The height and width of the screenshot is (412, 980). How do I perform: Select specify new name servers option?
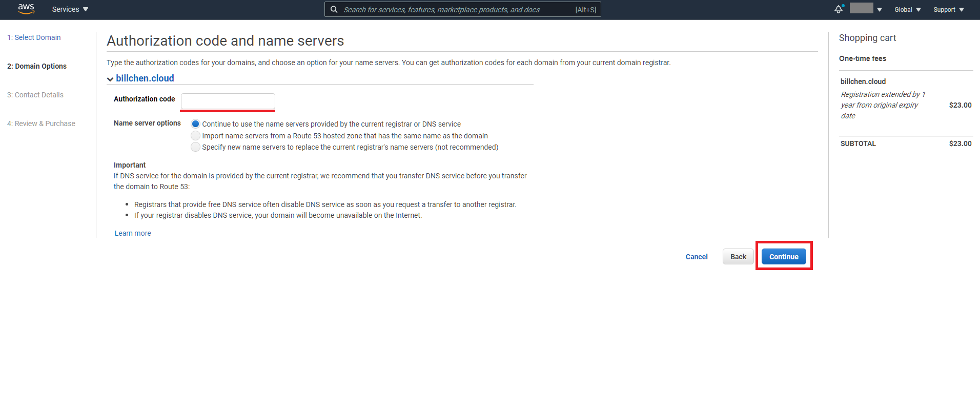point(195,147)
